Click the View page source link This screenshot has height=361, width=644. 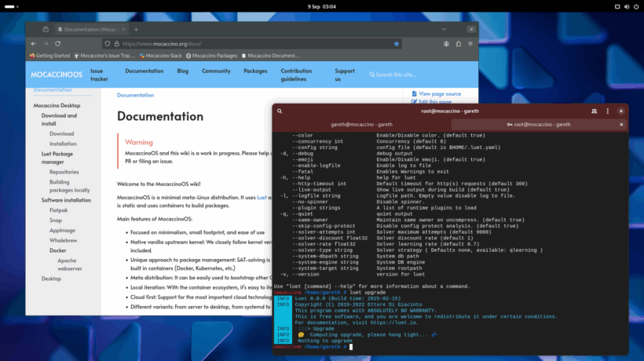[x=439, y=93]
